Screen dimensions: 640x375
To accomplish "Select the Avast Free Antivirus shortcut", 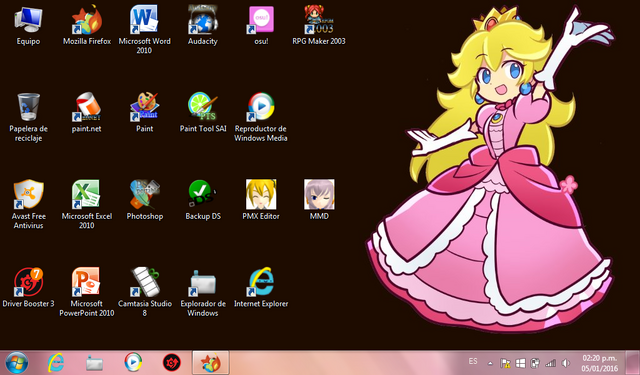I will [28, 204].
